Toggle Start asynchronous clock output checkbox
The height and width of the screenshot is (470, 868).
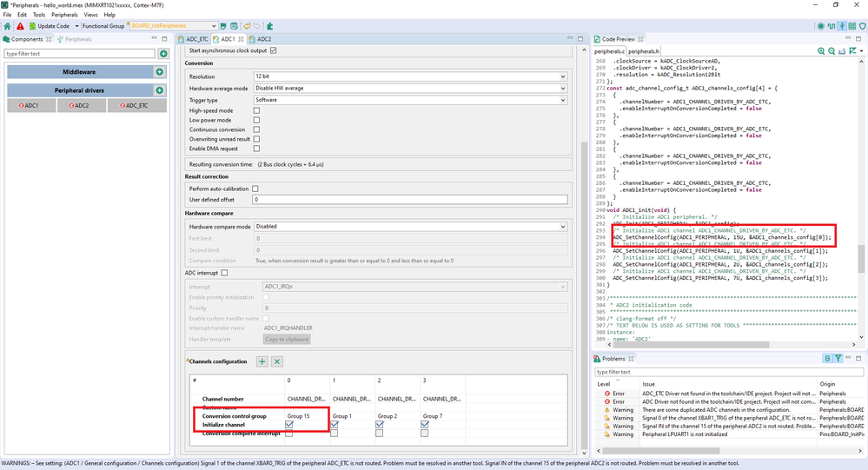pos(274,50)
